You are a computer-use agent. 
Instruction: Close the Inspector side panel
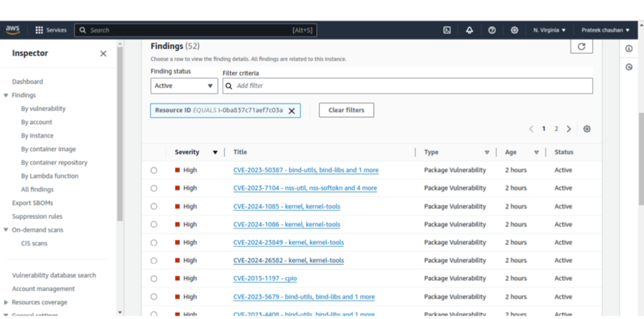(x=103, y=53)
